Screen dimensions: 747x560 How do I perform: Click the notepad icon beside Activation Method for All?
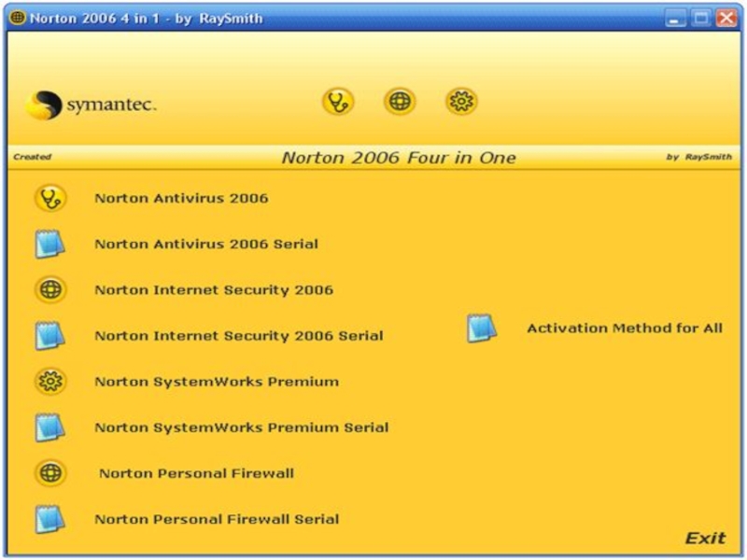click(x=482, y=329)
